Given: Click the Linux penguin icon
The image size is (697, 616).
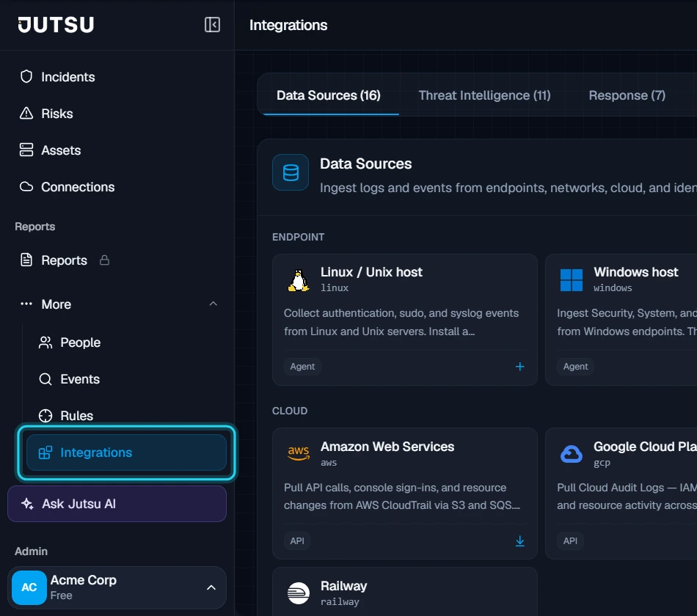Looking at the screenshot, I should 299,280.
